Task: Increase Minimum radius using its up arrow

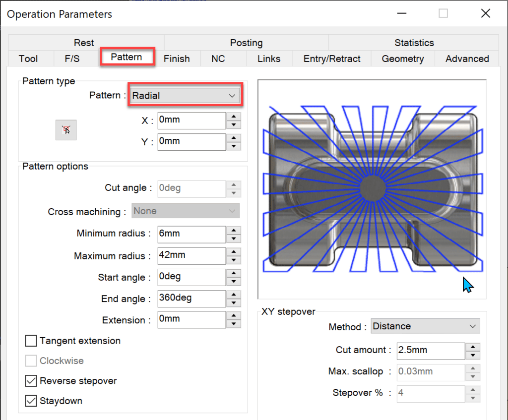Action: pos(233,231)
